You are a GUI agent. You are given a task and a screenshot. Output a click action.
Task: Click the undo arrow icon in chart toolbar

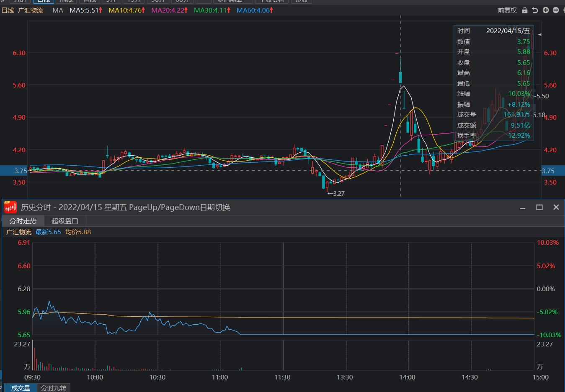[535, 10]
